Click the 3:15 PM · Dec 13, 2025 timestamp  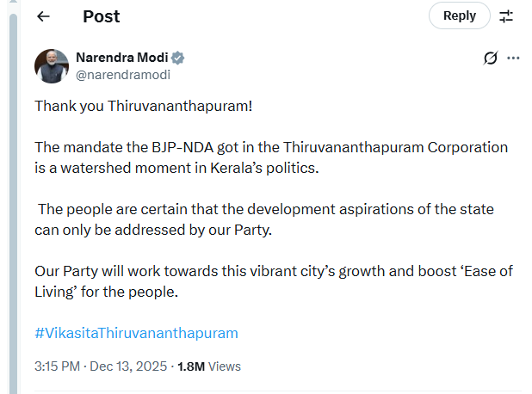tap(101, 366)
